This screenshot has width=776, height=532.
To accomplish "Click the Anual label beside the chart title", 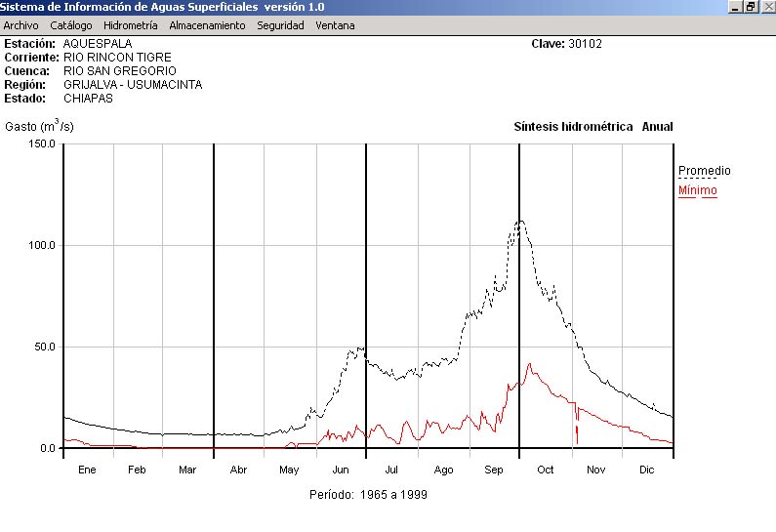I will click(x=657, y=127).
